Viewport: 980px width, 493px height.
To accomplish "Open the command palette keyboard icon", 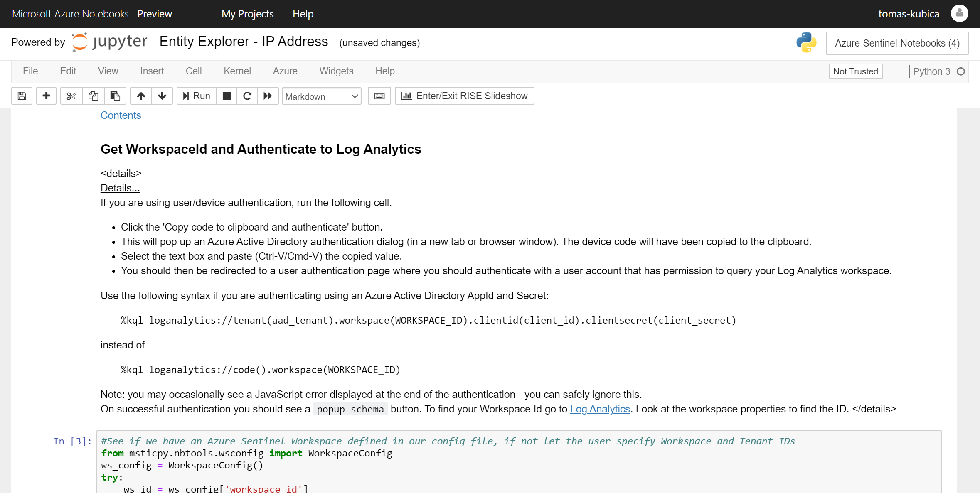I will 379,96.
